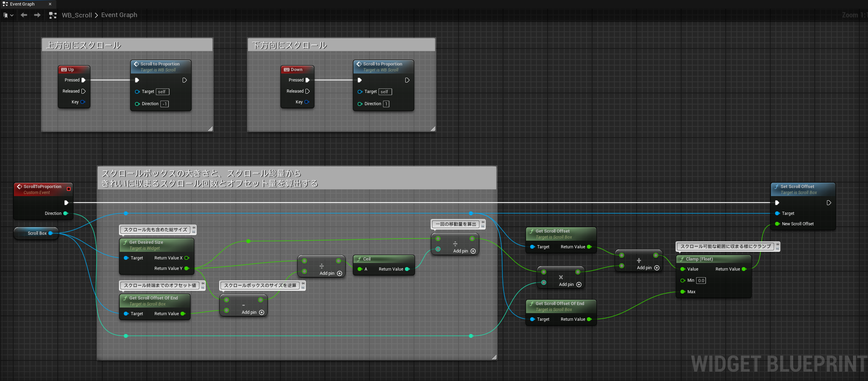The image size is (868, 381).
Task: Click the forward navigation arrow
Action: [37, 15]
